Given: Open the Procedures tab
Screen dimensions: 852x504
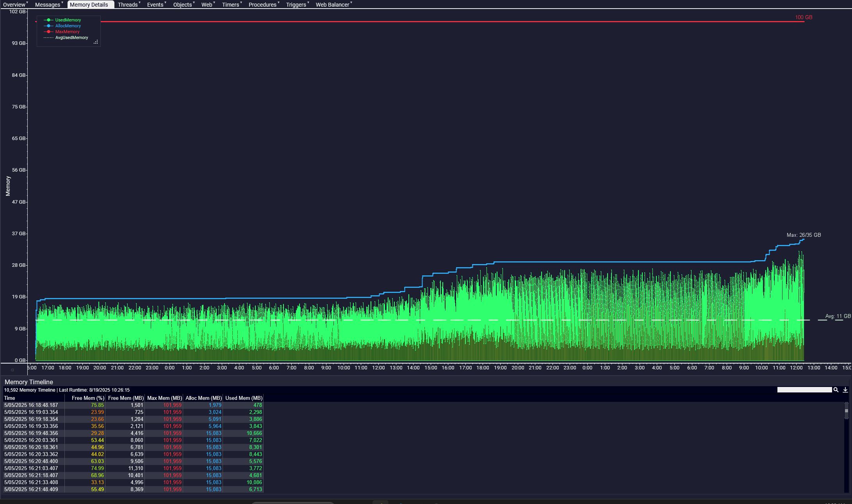Looking at the screenshot, I should [x=262, y=5].
